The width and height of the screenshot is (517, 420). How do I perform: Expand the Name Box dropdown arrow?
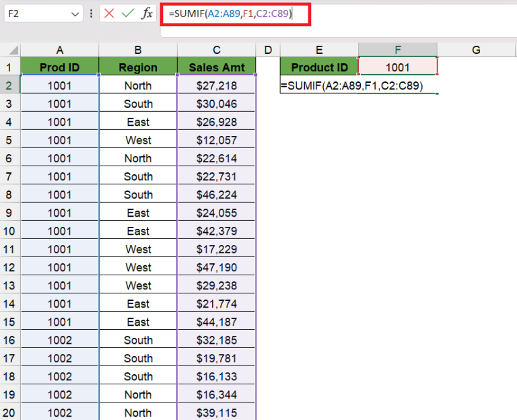click(74, 13)
